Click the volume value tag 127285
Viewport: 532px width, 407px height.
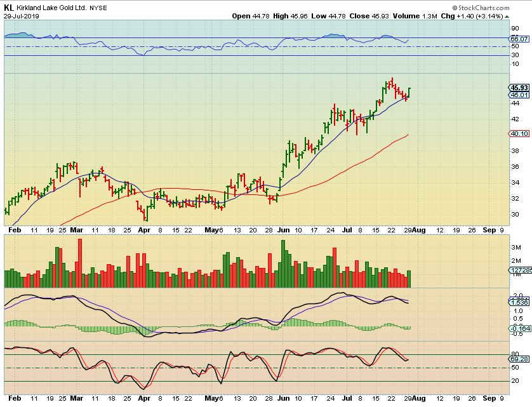521,270
